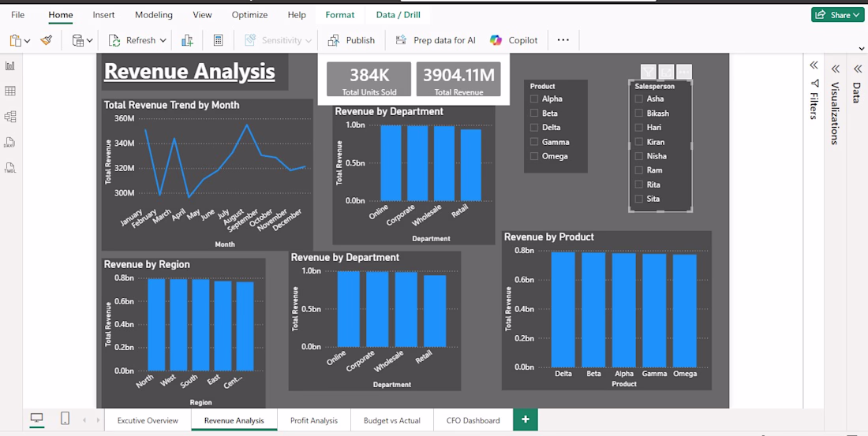Check the Kiran salesperson checkbox
This screenshot has height=436, width=868.
click(639, 142)
